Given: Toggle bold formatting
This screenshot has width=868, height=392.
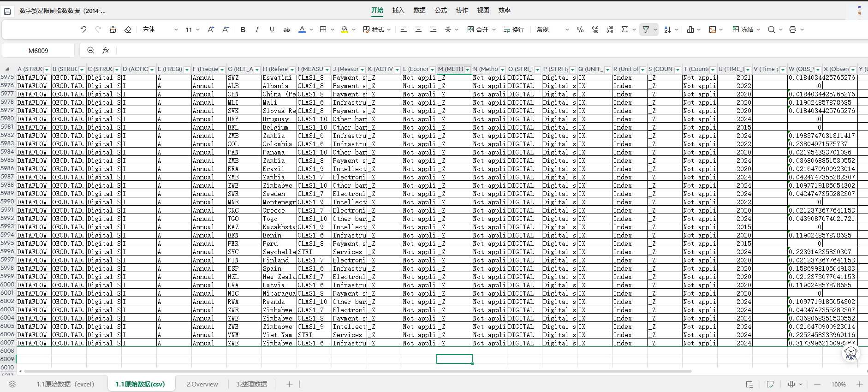Looking at the screenshot, I should pos(243,30).
